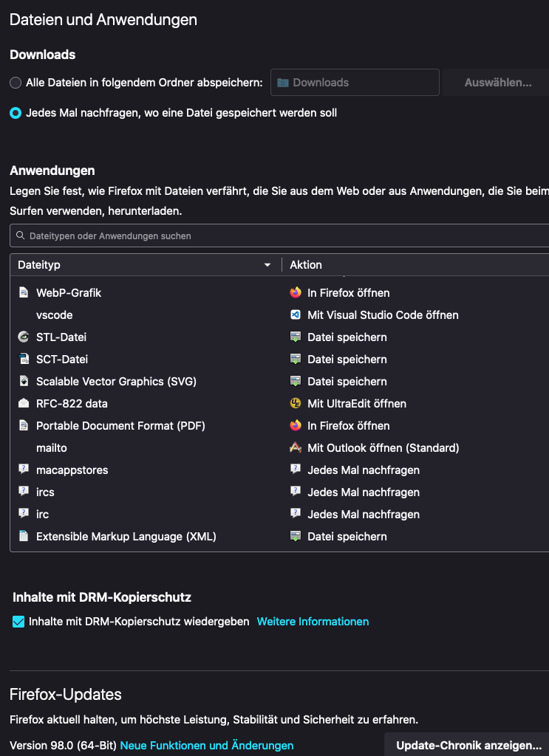
Task: Open 'Weitere Informationen' link
Action: (x=313, y=622)
